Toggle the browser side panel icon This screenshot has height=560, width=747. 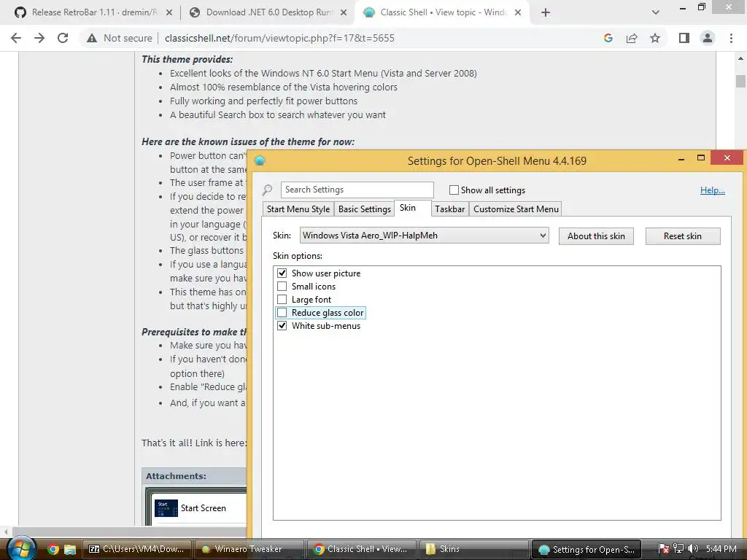click(684, 38)
